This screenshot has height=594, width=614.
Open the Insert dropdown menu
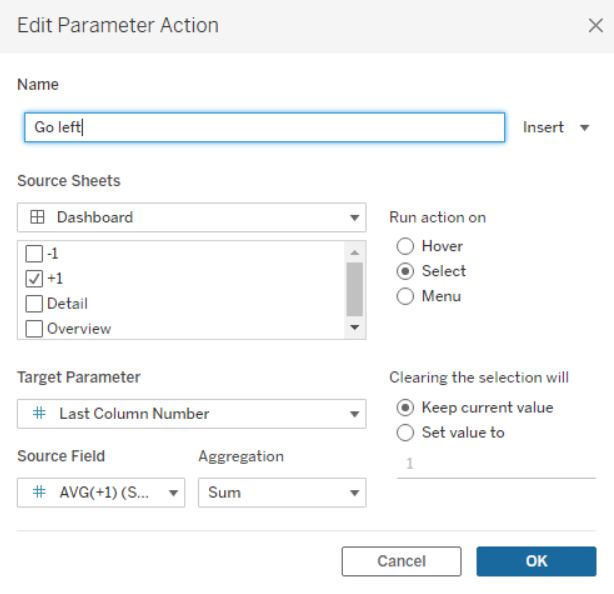click(557, 127)
